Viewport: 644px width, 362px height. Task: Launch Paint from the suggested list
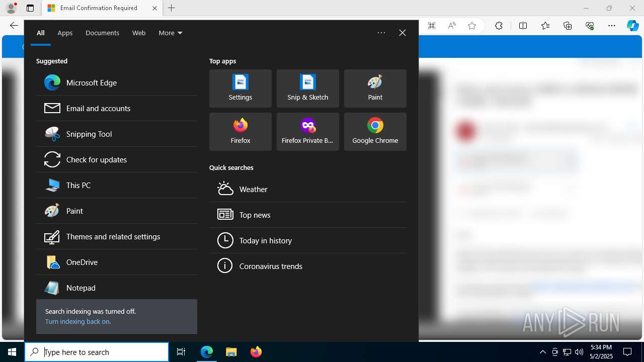[117, 211]
